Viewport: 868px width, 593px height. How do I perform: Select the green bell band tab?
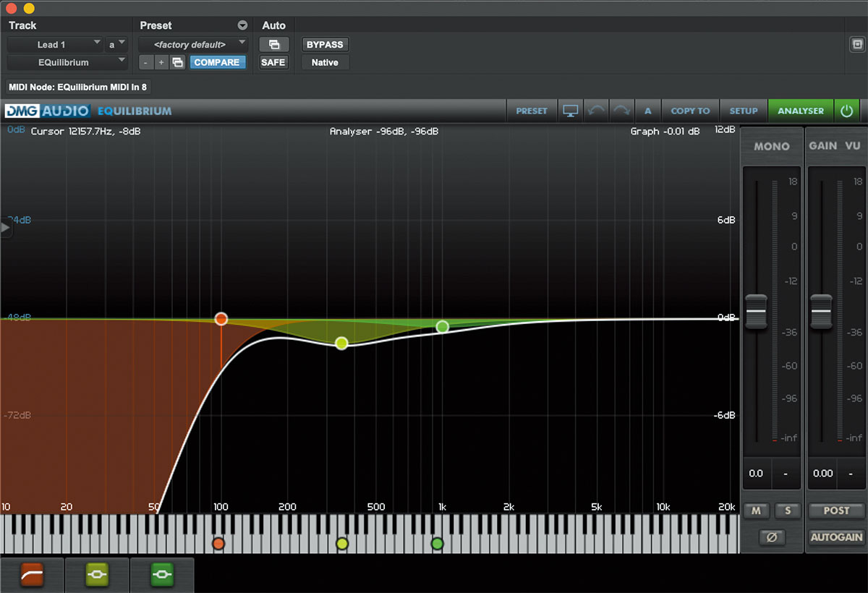(163, 575)
